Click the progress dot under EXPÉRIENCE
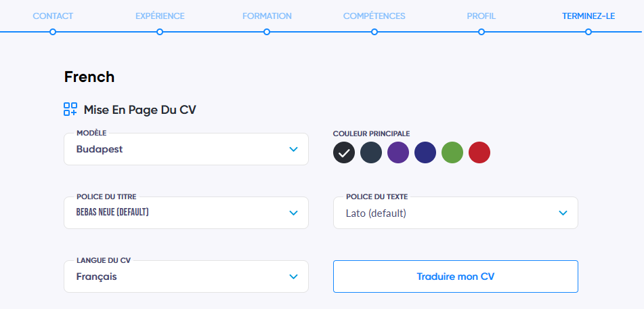644x309 pixels. 160,32
